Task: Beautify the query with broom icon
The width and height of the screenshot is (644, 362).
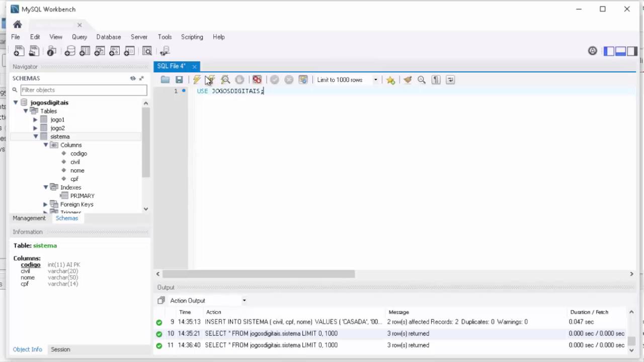Action: 408,79
